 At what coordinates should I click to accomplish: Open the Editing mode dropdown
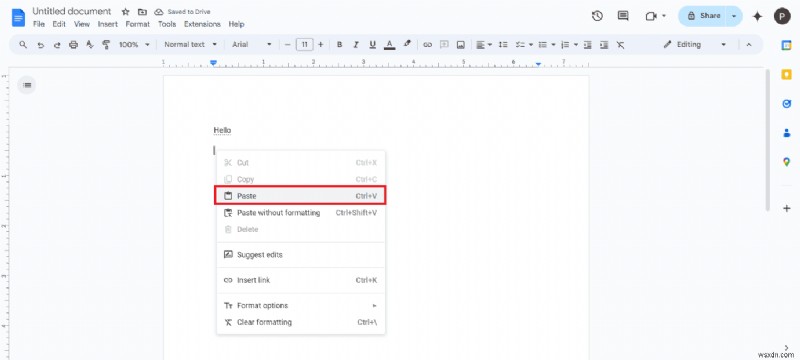coord(694,45)
